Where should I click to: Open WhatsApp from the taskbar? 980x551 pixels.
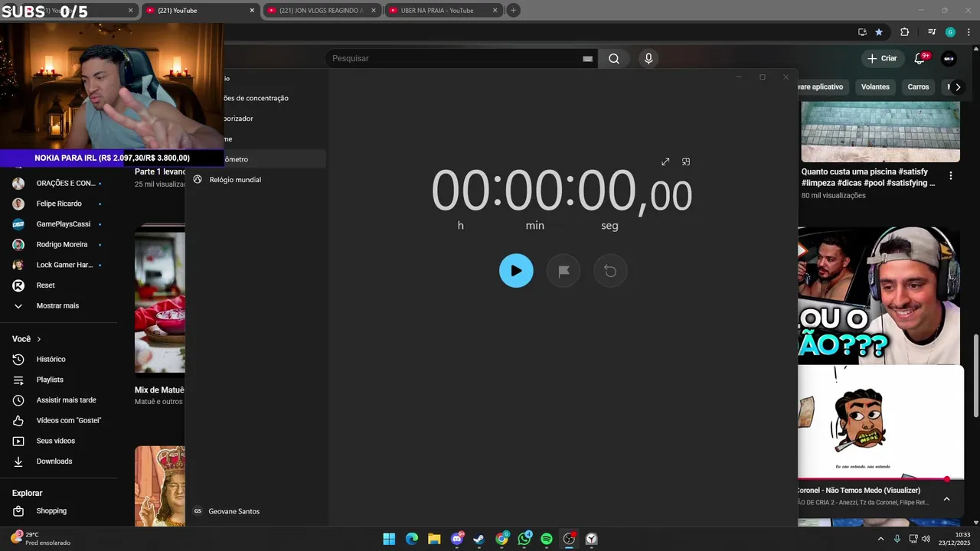pos(524,539)
